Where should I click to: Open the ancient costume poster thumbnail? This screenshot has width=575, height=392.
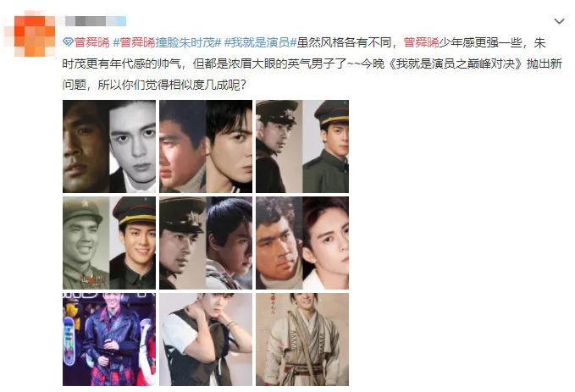pyautogui.click(x=302, y=340)
